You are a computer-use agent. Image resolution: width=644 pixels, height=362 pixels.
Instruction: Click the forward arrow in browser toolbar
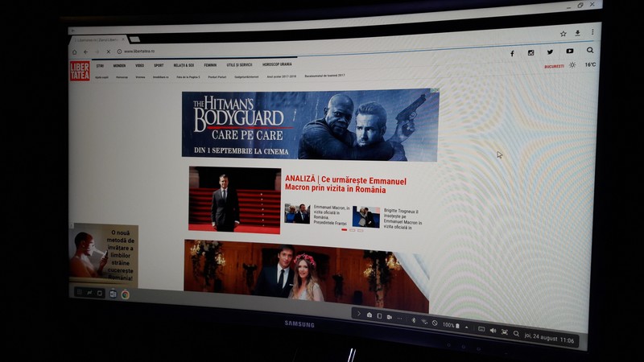pyautogui.click(x=97, y=51)
